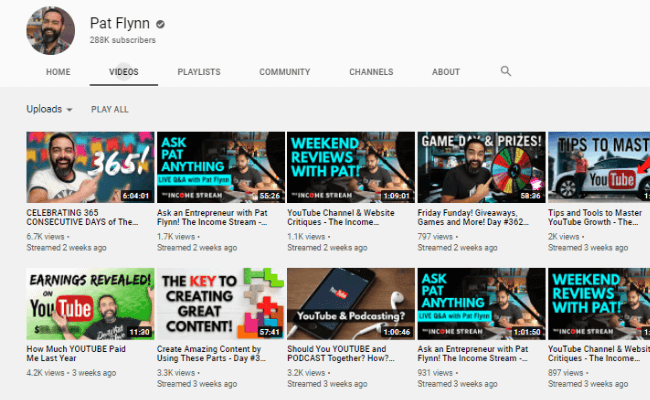The image size is (650, 400).
Task: Expand the Uploads dropdown
Action: 50,109
